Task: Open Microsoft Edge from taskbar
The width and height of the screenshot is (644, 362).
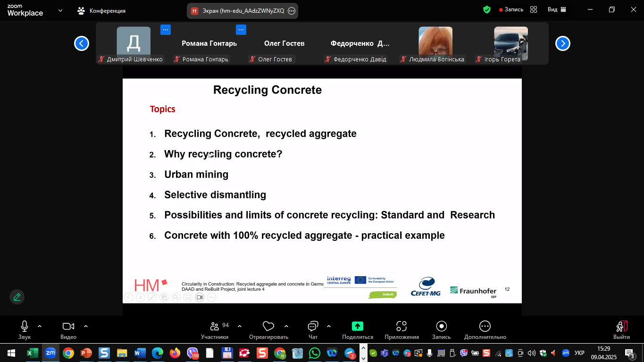Action: click(x=157, y=353)
